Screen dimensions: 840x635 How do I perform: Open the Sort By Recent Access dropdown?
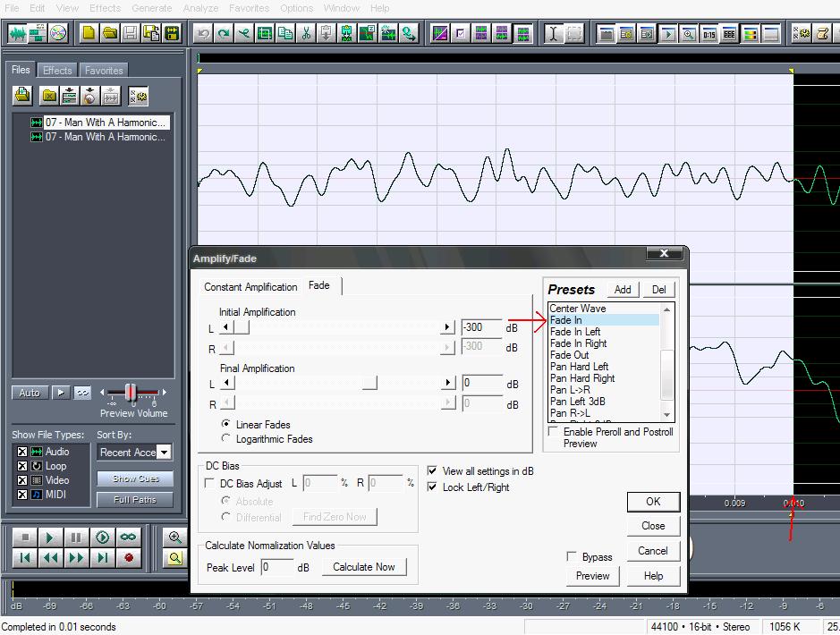tap(165, 453)
